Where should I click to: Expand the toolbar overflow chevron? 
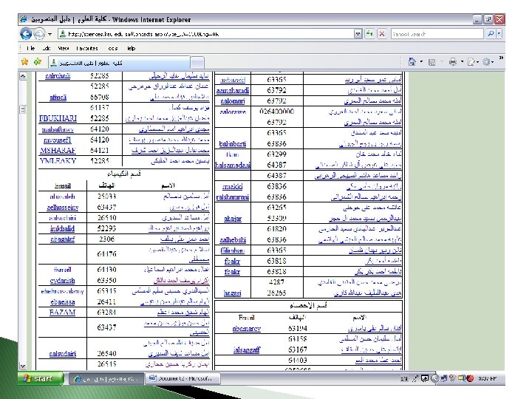(501, 58)
